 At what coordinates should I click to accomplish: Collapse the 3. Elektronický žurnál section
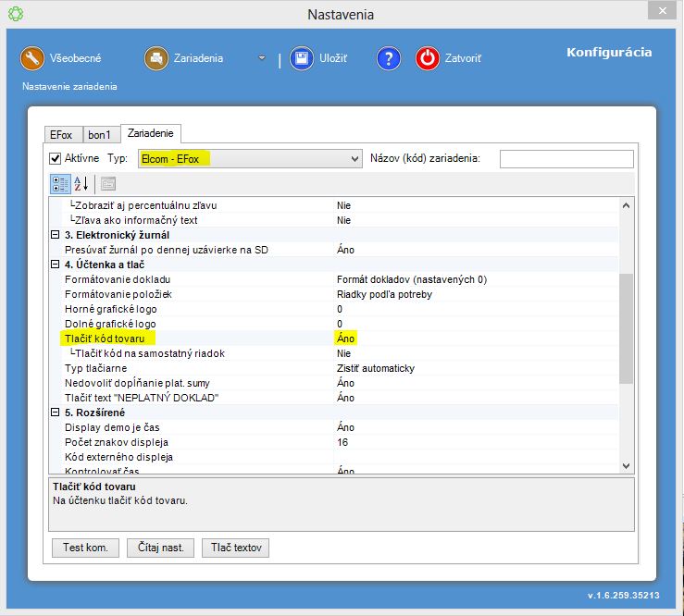[56, 235]
